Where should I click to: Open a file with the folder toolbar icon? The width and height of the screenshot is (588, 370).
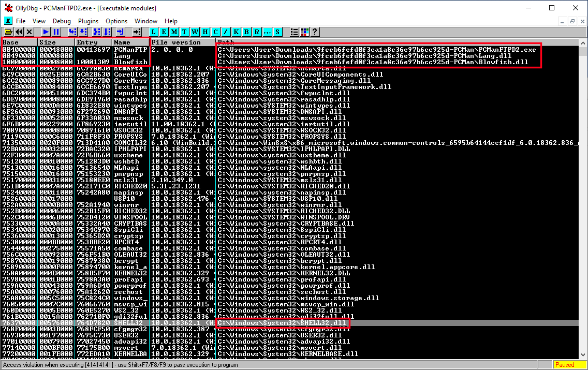(8, 32)
